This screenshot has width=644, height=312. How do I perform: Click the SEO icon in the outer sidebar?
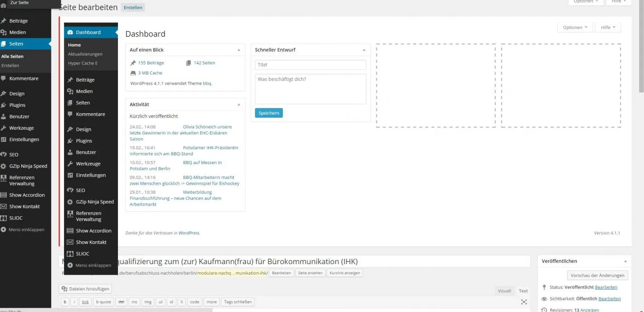(3, 155)
